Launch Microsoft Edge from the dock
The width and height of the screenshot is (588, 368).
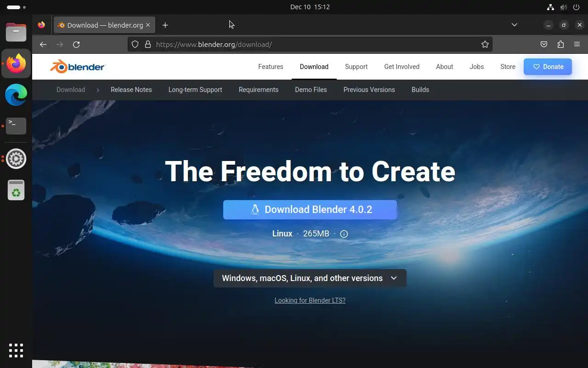coord(16,95)
